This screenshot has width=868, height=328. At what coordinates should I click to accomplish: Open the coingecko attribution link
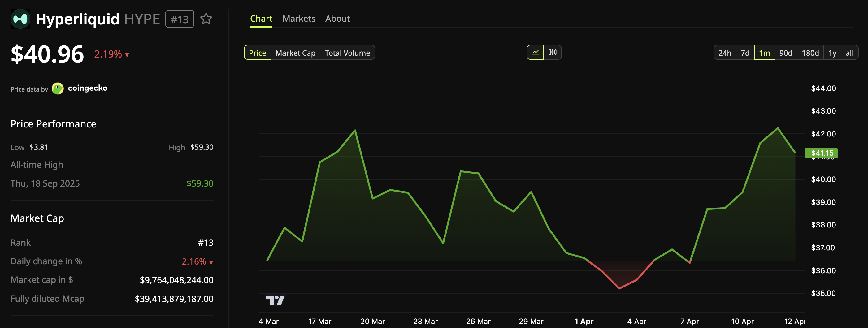[x=88, y=88]
